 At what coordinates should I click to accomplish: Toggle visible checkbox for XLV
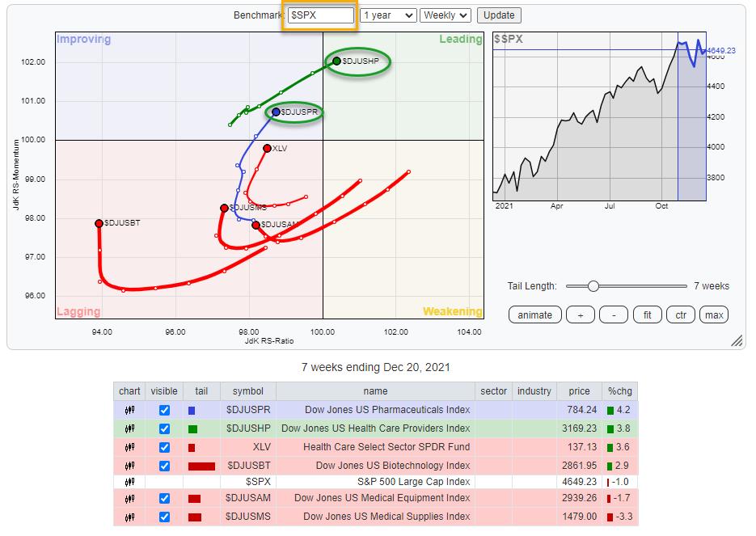pyautogui.click(x=164, y=447)
